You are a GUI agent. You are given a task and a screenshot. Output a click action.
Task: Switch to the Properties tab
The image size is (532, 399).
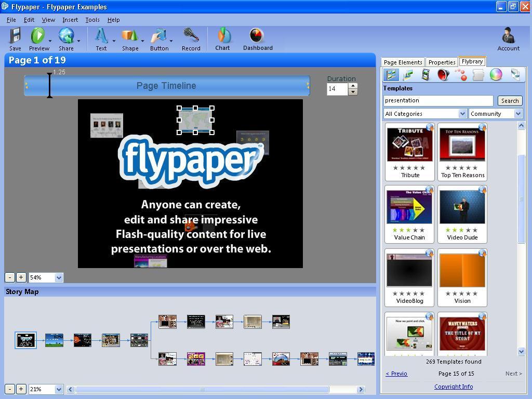[442, 62]
